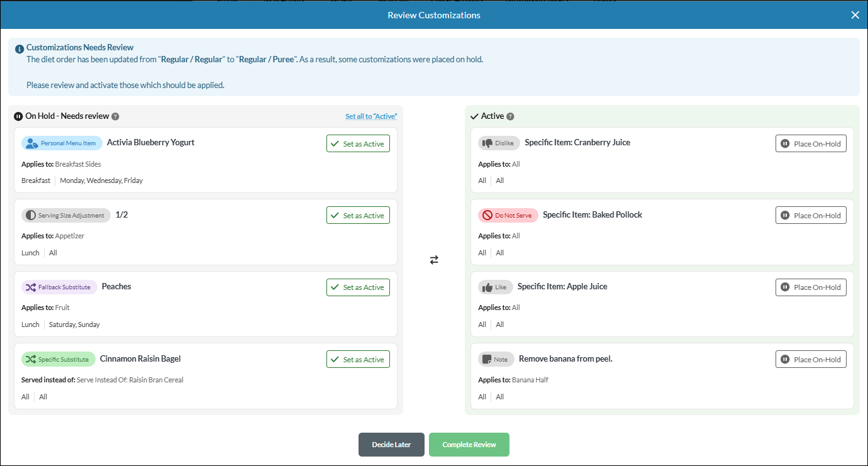Viewport: 868px width, 466px height.
Task: Click the swap arrows icon between panels
Action: (x=434, y=260)
